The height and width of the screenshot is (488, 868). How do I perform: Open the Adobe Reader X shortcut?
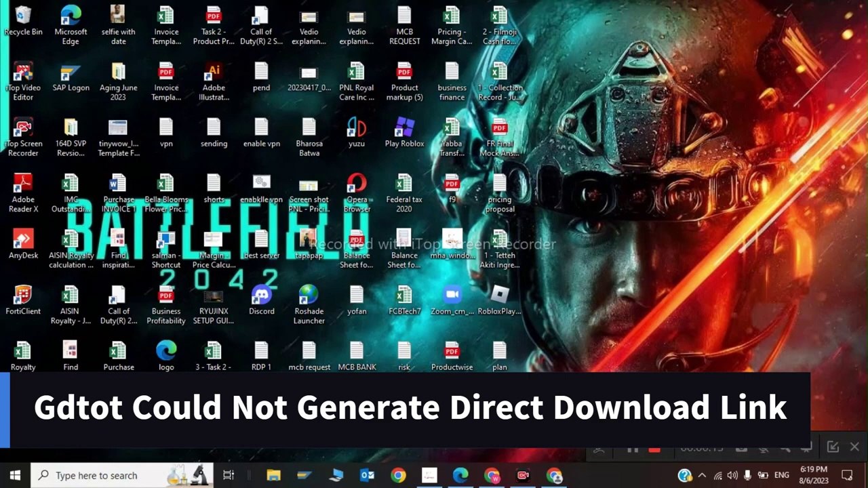(x=23, y=193)
